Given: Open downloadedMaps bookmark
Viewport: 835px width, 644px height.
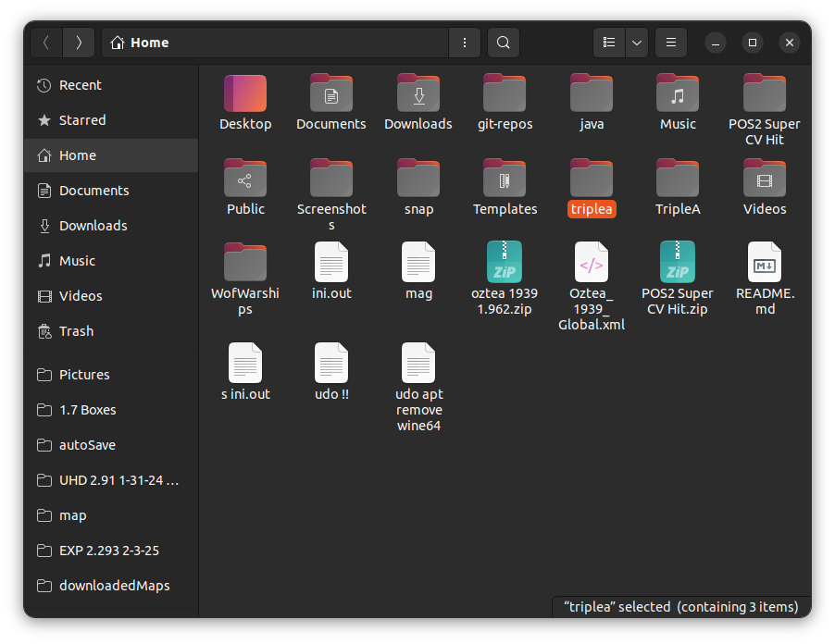Looking at the screenshot, I should click(x=111, y=586).
